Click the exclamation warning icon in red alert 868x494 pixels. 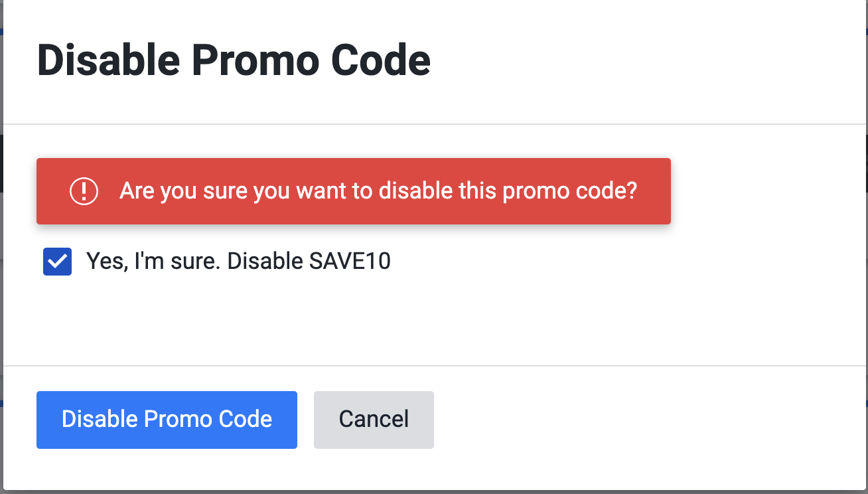(84, 191)
